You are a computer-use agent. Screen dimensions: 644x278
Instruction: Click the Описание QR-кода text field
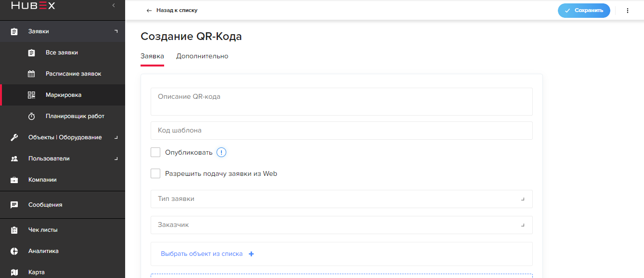click(342, 102)
